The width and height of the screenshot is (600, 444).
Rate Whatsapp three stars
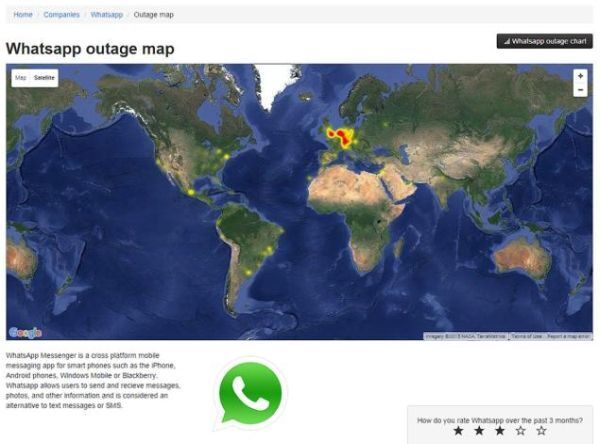pyautogui.click(x=500, y=431)
